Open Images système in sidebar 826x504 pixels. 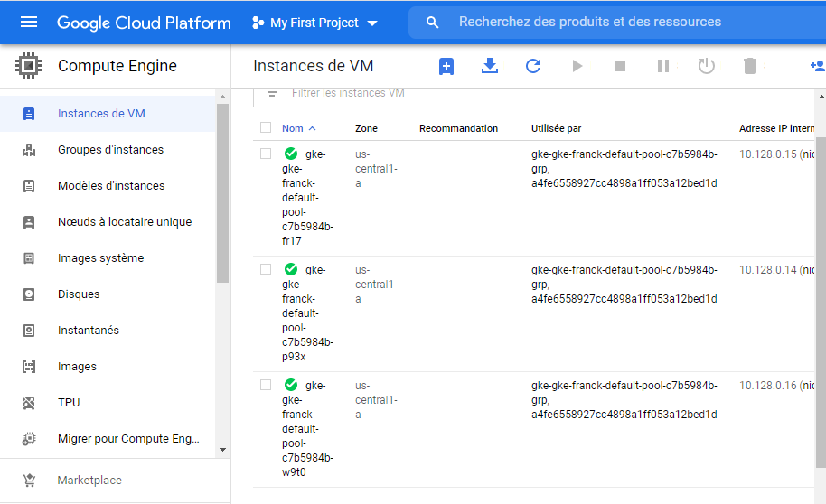pyautogui.click(x=108, y=258)
